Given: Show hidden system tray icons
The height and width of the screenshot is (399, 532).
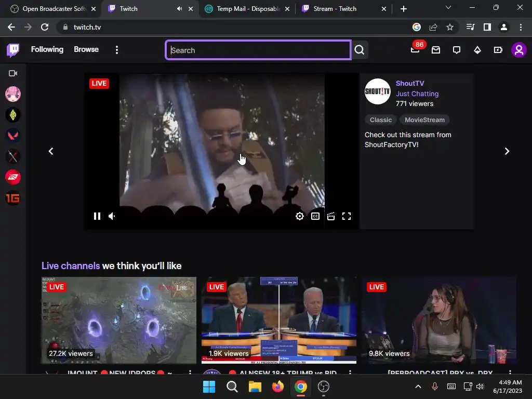Looking at the screenshot, I should pyautogui.click(x=418, y=387).
